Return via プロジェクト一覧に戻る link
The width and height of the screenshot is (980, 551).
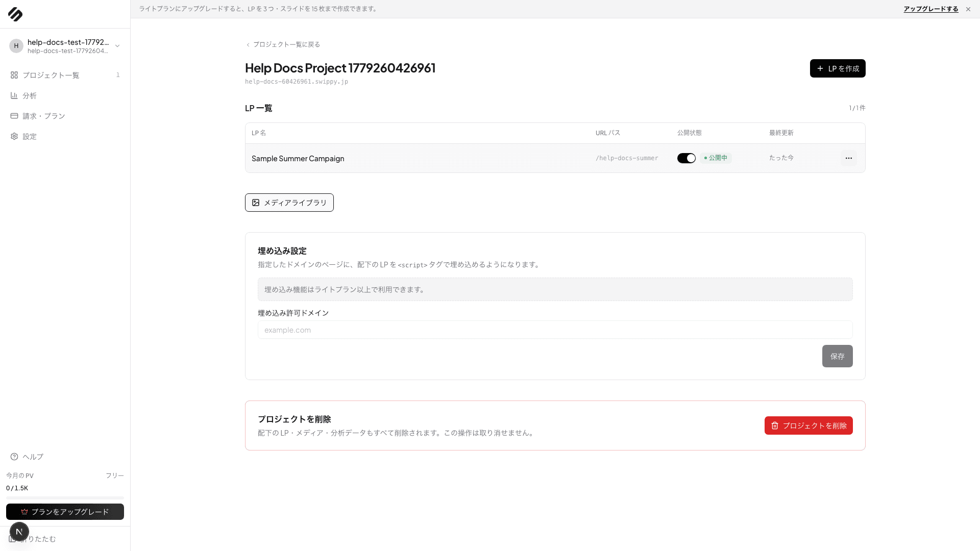coord(283,44)
